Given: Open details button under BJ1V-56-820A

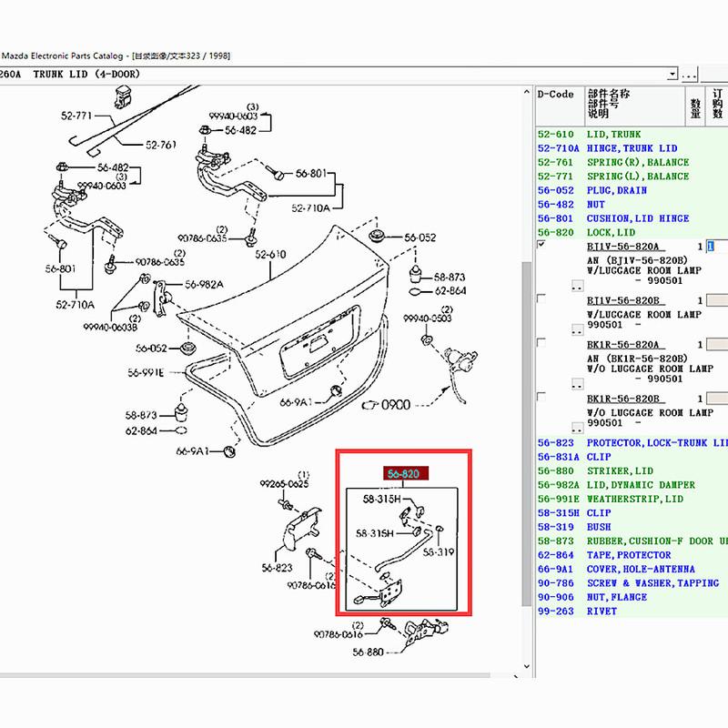Looking at the screenshot, I should (577, 286).
